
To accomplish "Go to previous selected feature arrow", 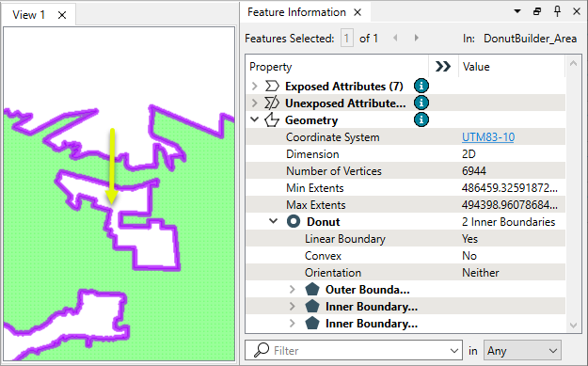I will pos(395,38).
